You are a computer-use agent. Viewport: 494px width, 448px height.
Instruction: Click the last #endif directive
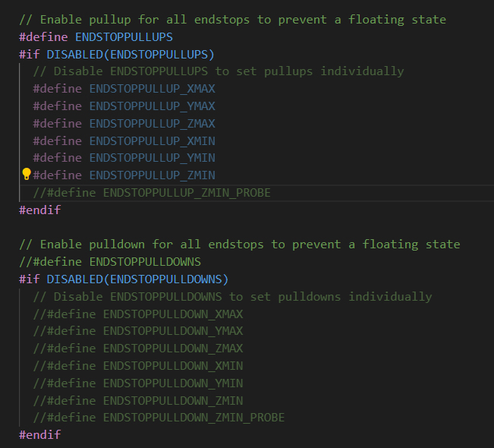39,435
